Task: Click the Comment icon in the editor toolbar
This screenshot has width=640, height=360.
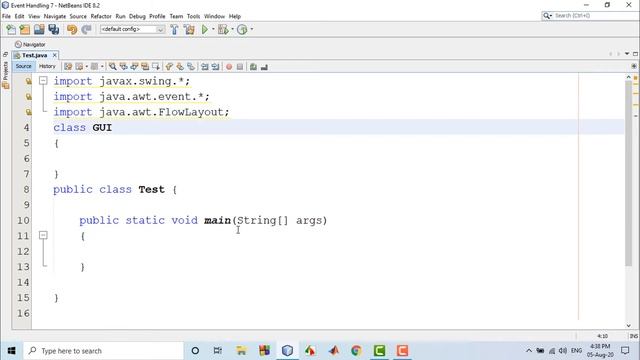Action: 253,67
